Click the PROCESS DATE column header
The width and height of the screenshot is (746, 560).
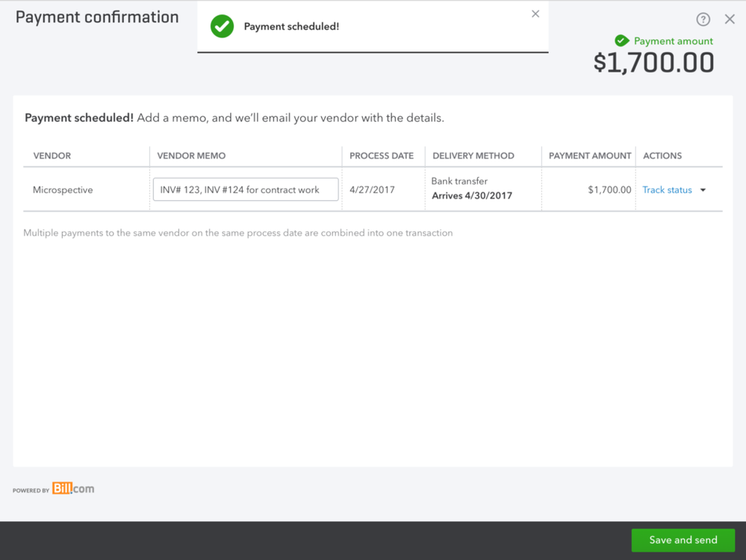382,155
